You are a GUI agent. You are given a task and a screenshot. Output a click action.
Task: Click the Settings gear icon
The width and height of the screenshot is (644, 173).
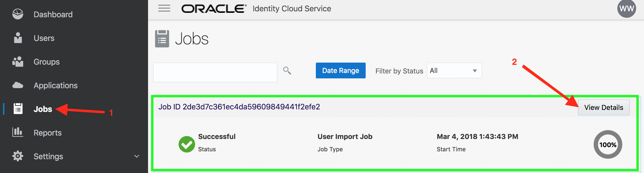point(18,156)
